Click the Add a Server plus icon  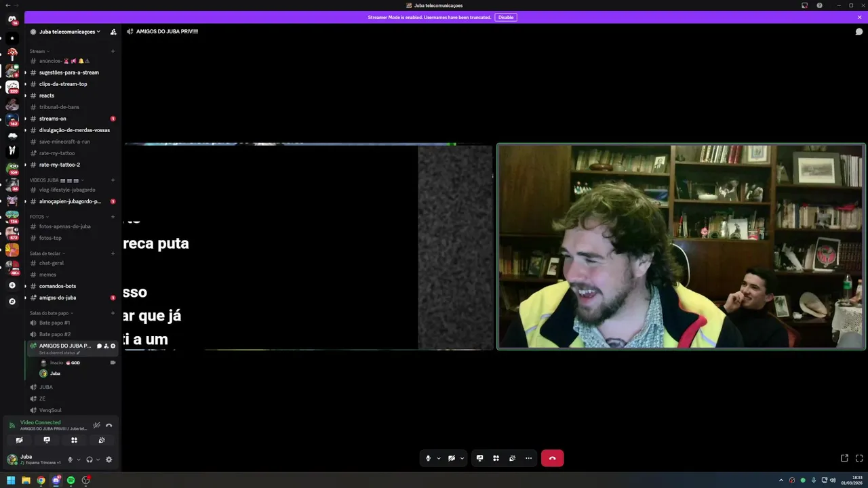pyautogui.click(x=12, y=285)
